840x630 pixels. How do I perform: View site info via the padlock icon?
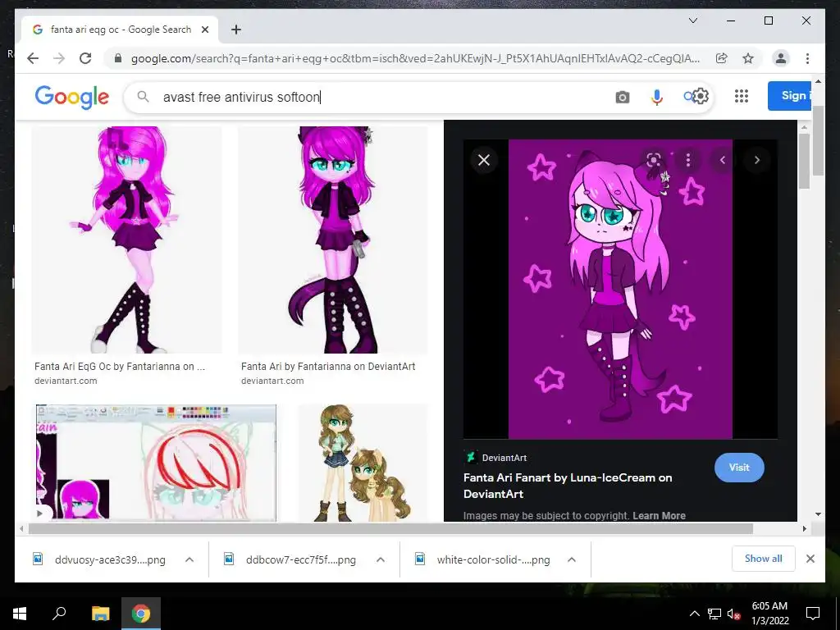click(118, 58)
